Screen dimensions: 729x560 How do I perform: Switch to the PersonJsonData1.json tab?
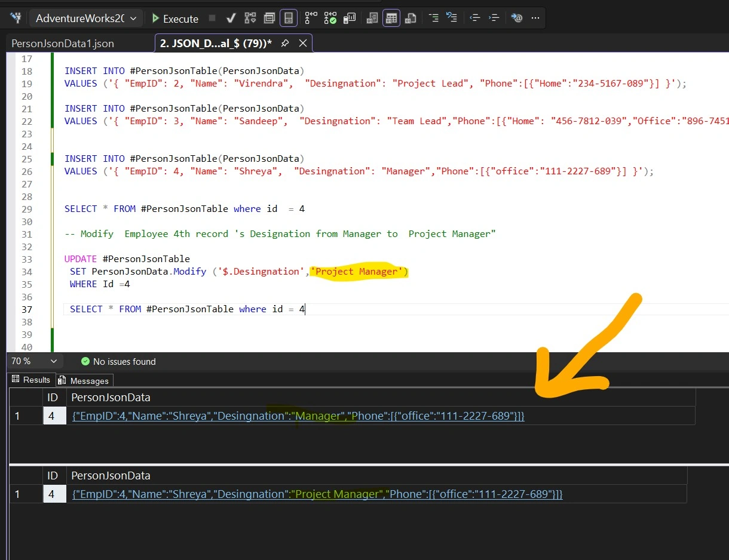coord(63,44)
